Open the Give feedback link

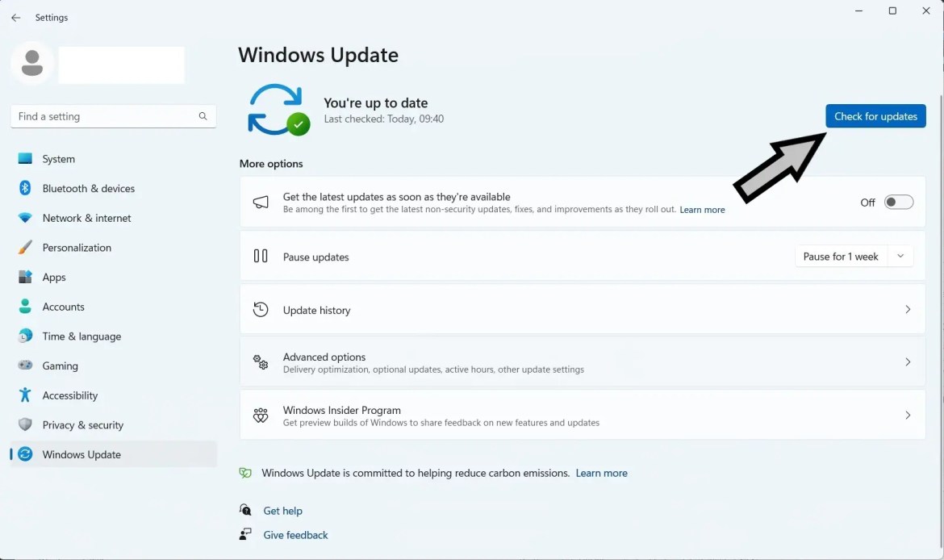295,535
